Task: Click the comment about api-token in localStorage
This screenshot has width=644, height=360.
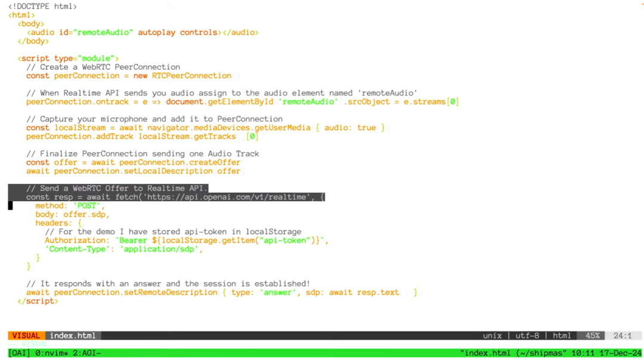Action: pyautogui.click(x=173, y=232)
